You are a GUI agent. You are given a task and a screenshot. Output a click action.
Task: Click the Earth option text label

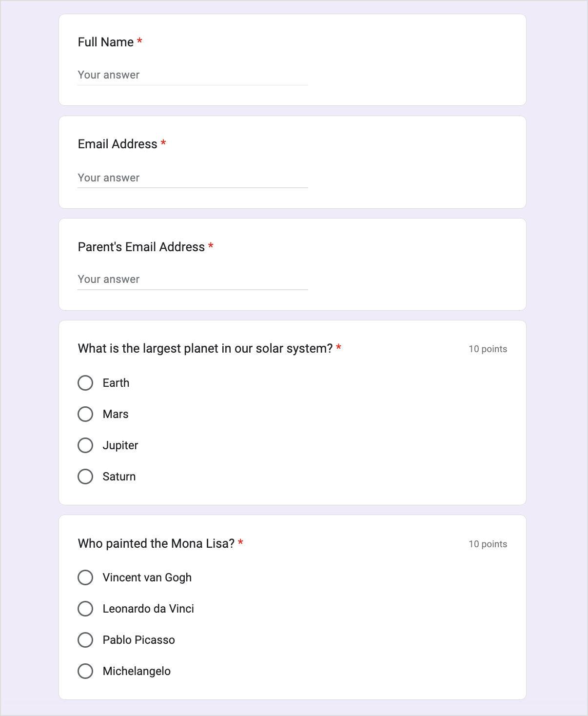(116, 383)
